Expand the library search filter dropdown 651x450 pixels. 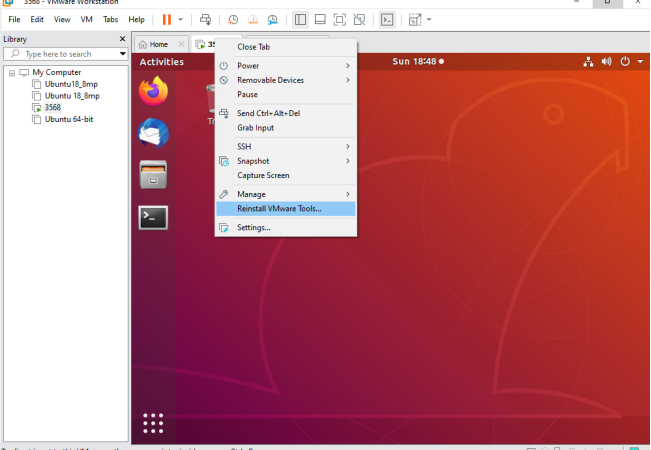123,54
